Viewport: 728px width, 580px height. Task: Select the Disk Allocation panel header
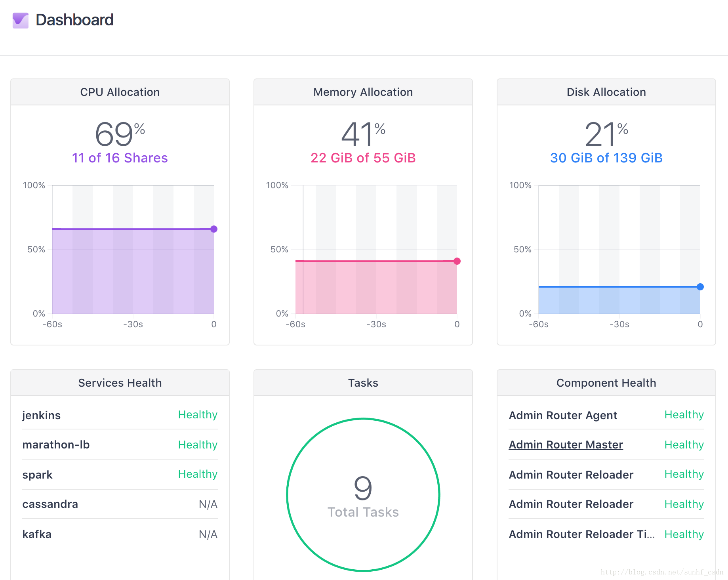click(x=606, y=92)
